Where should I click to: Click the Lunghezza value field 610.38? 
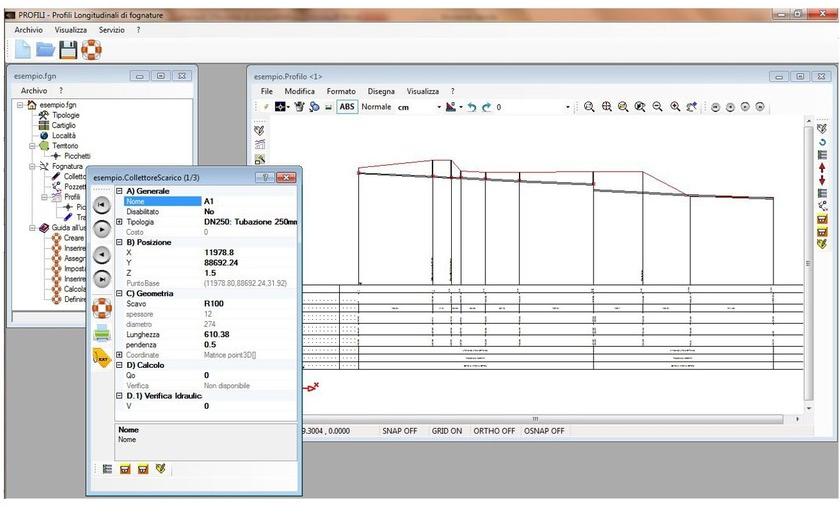click(x=222, y=334)
